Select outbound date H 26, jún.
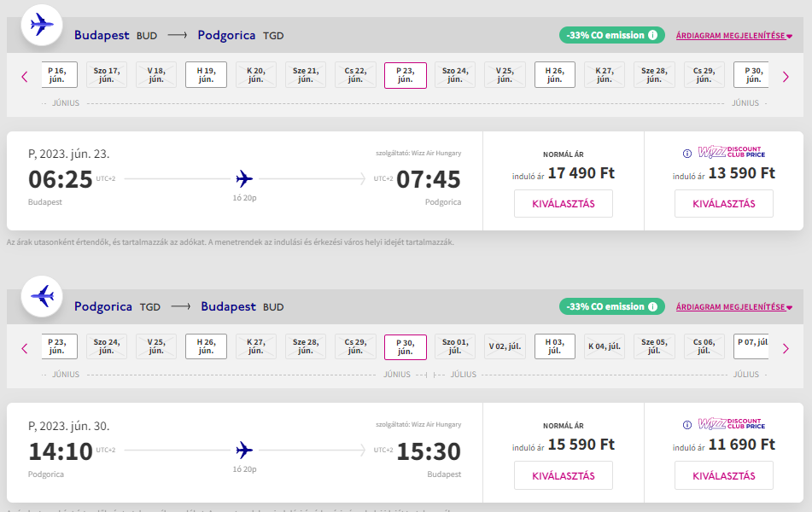 [555, 75]
